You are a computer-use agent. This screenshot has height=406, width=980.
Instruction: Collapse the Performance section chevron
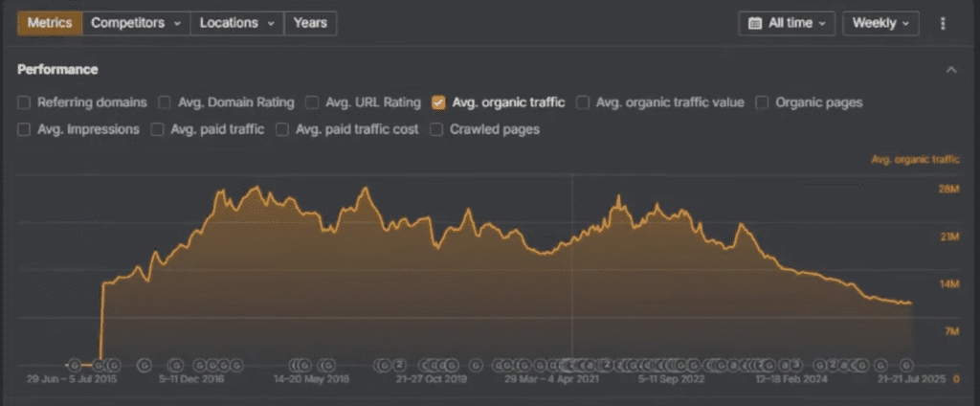951,70
